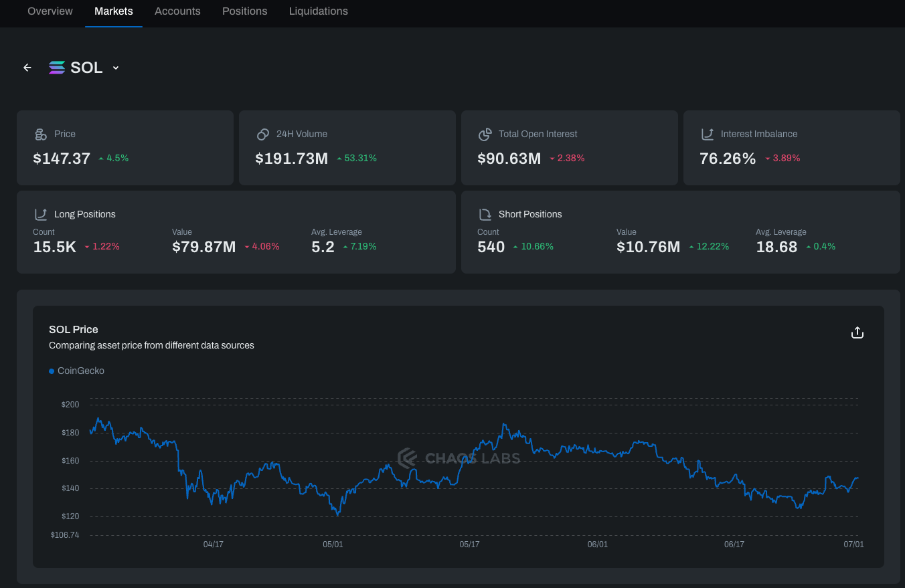The height and width of the screenshot is (588, 905).
Task: Click the 7.19% long leverage change
Action: coord(359,247)
